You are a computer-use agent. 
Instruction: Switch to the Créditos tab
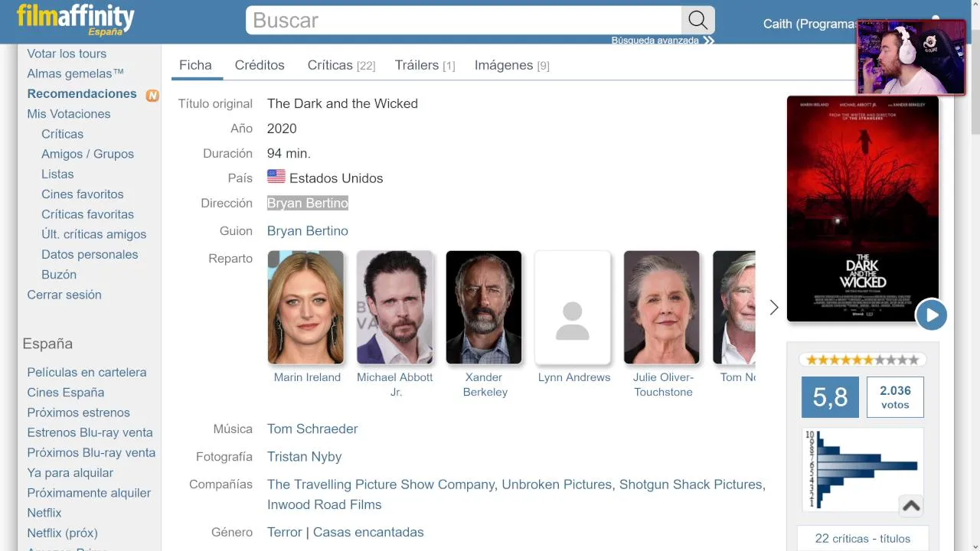[x=260, y=65]
